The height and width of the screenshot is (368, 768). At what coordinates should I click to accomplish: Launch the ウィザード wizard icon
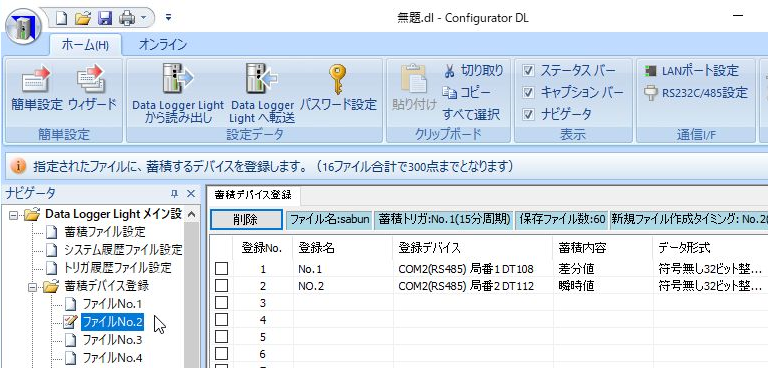point(92,88)
